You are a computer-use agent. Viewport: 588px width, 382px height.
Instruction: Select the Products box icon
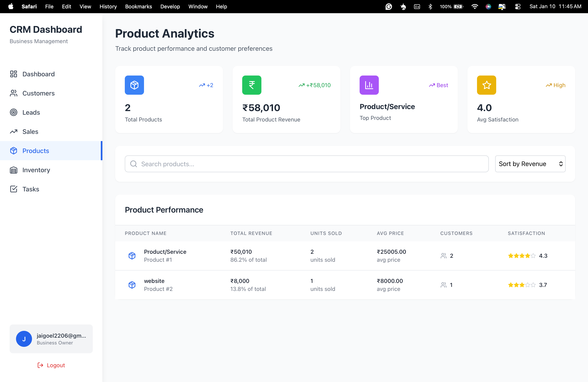14,151
